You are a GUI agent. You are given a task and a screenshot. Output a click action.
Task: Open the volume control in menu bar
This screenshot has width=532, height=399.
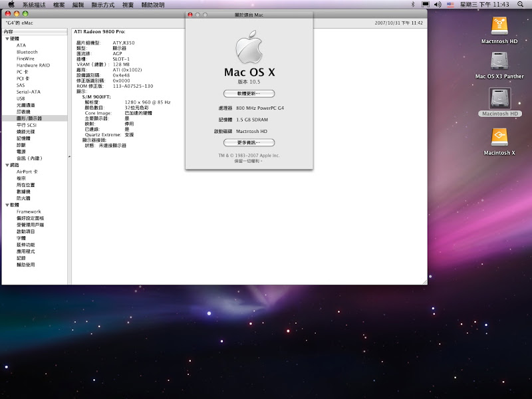(x=438, y=5)
